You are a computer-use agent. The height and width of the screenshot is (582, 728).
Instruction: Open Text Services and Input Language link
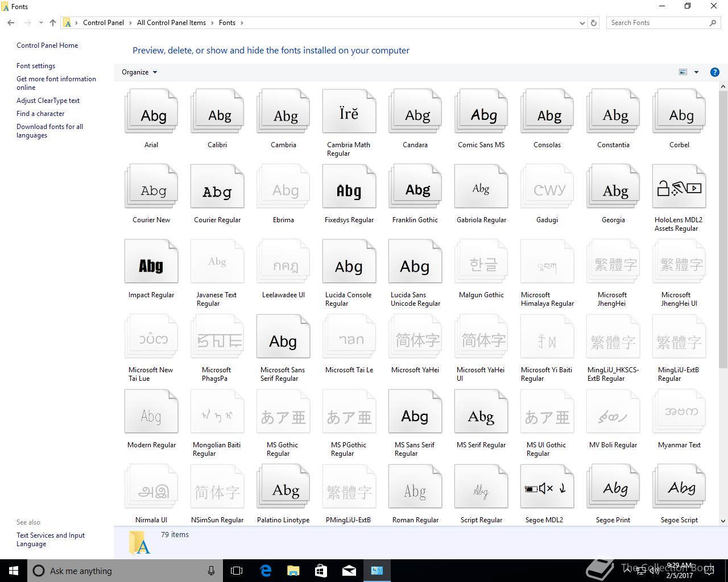click(x=51, y=539)
